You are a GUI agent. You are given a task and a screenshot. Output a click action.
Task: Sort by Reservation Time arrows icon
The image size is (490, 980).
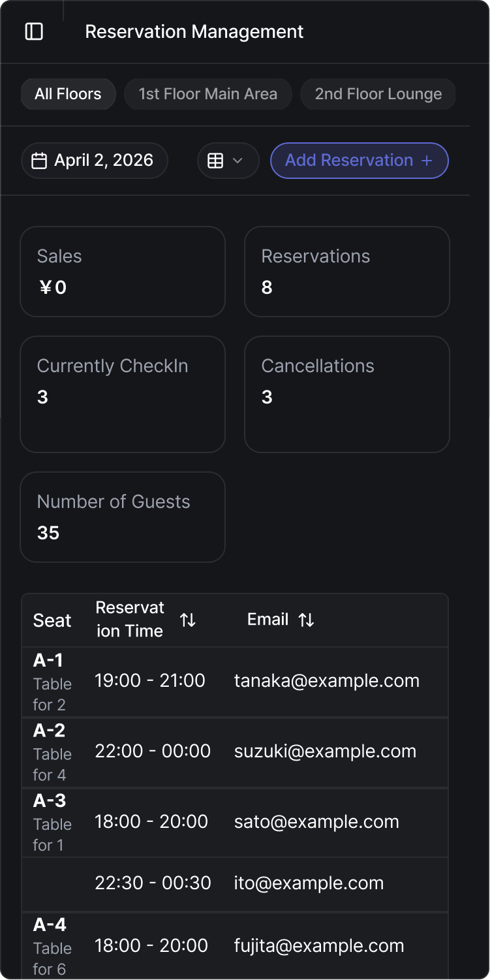188,620
